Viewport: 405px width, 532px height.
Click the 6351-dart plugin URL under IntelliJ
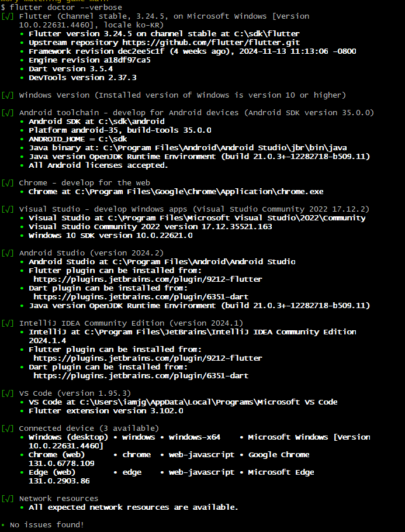click(141, 376)
